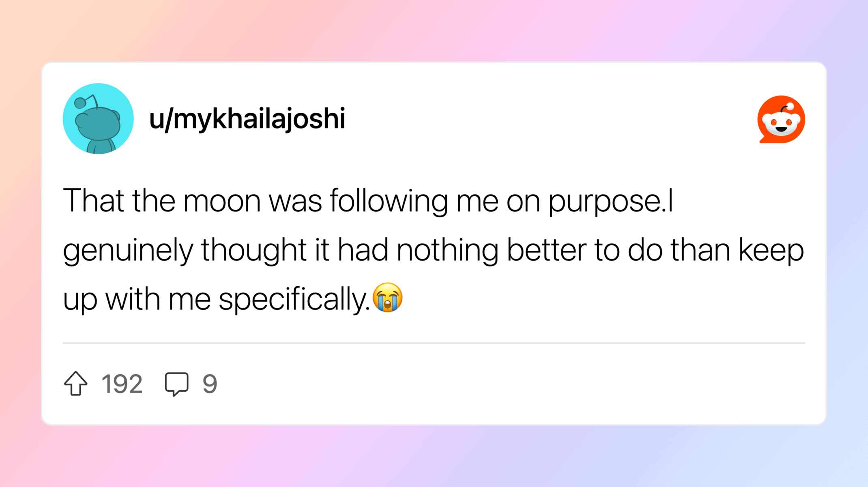
Task: Click the word "better" in post
Action: point(546,250)
